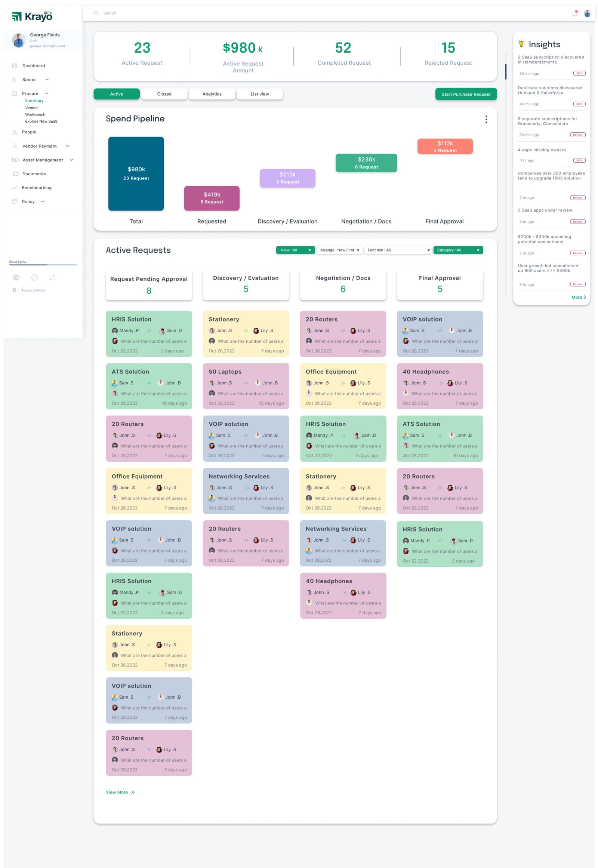Expand the Policy chevron
The width and height of the screenshot is (598, 868).
pyautogui.click(x=43, y=201)
